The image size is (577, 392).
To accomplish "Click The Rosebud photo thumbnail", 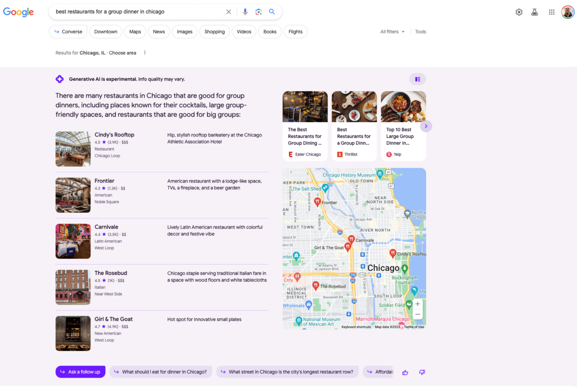I will (x=73, y=287).
